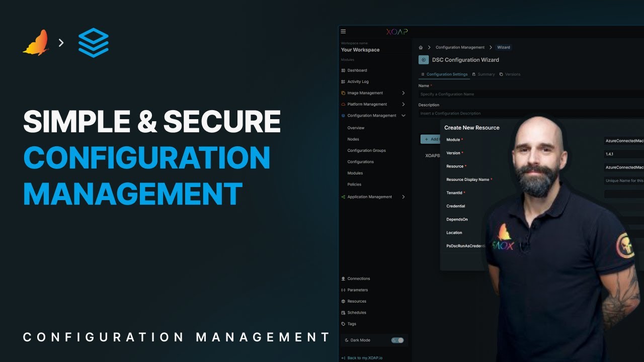
Task: Switch to the Summary tab
Action: (x=484, y=74)
